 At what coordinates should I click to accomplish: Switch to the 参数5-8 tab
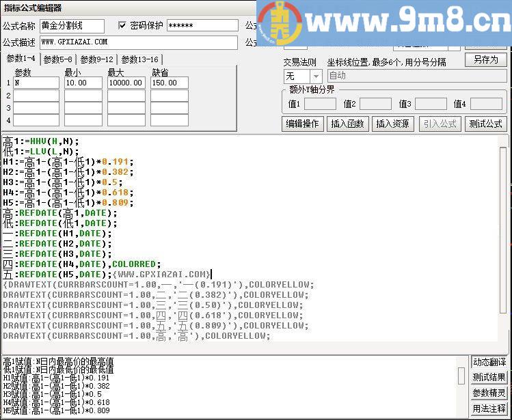point(57,59)
